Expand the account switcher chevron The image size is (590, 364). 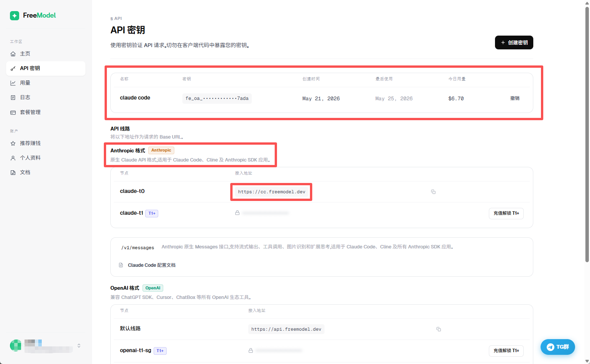click(79, 346)
